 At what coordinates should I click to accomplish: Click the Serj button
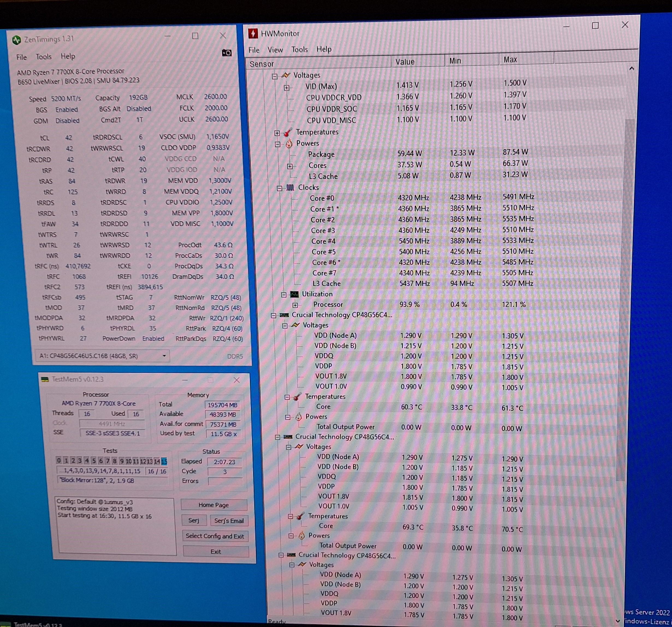(x=194, y=520)
